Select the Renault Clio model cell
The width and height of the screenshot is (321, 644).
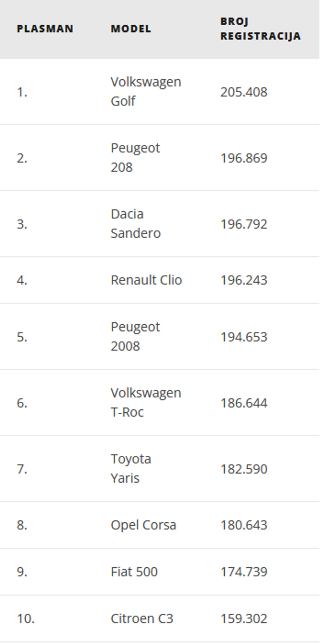click(146, 280)
